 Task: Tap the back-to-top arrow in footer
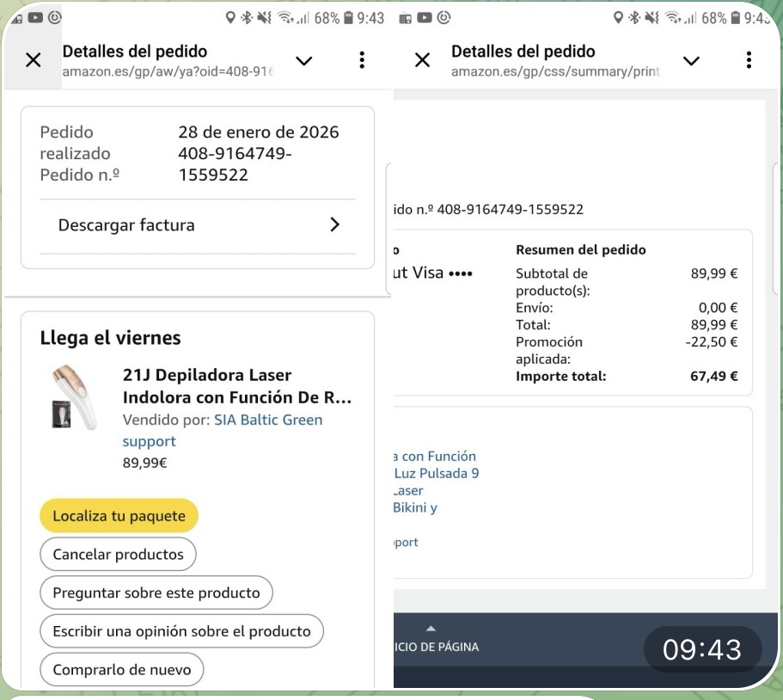click(431, 629)
